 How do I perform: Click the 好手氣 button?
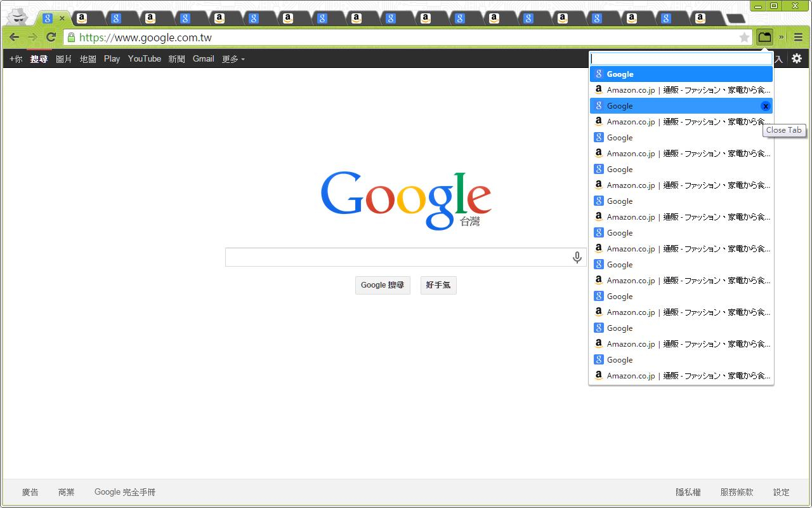pyautogui.click(x=438, y=285)
